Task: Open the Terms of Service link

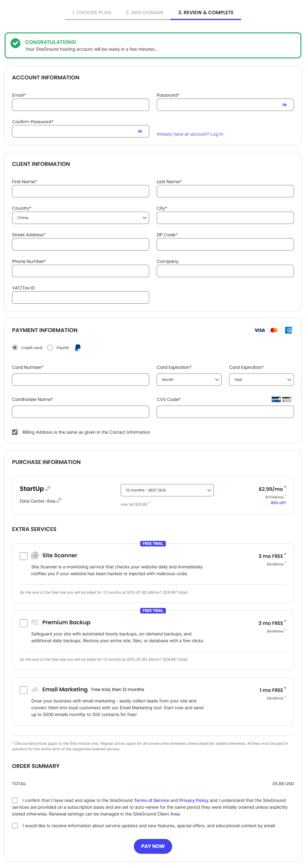Action: (151, 800)
